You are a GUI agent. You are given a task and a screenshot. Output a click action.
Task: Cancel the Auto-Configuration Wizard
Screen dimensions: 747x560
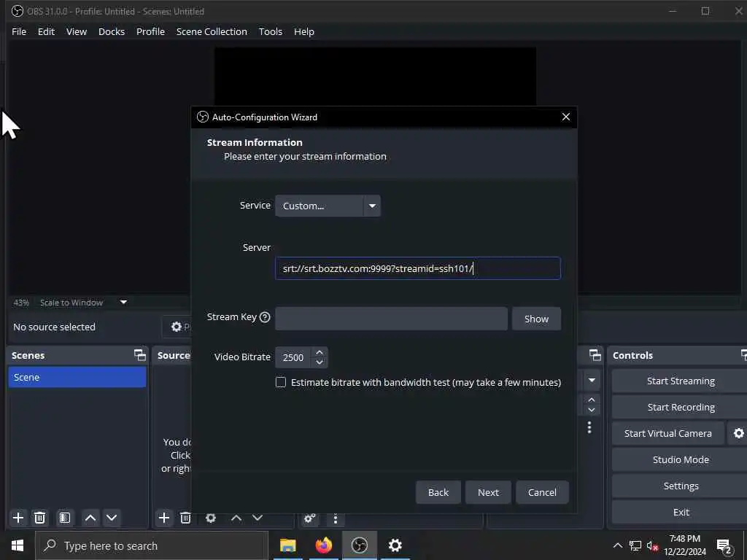[542, 492]
